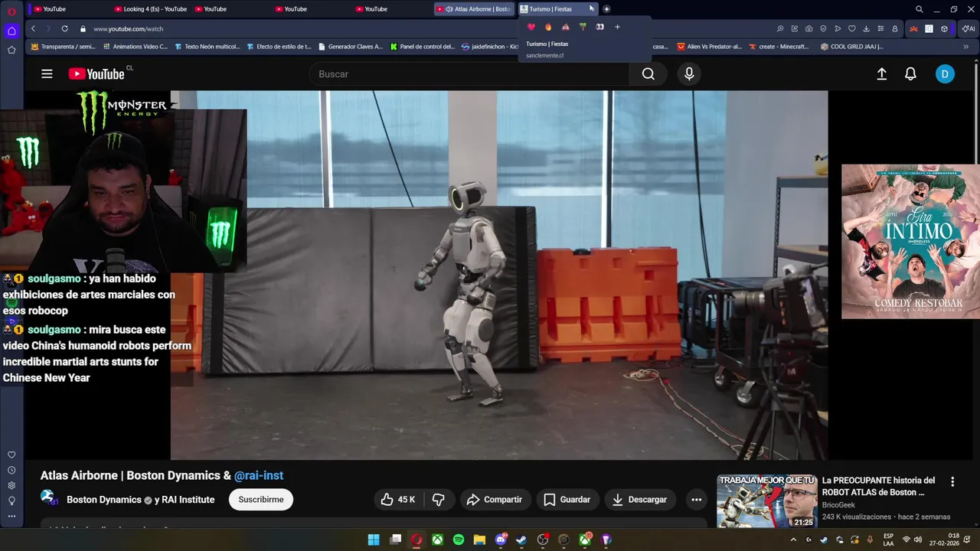Open Spotify from the taskbar
The height and width of the screenshot is (551, 980).
point(459,540)
